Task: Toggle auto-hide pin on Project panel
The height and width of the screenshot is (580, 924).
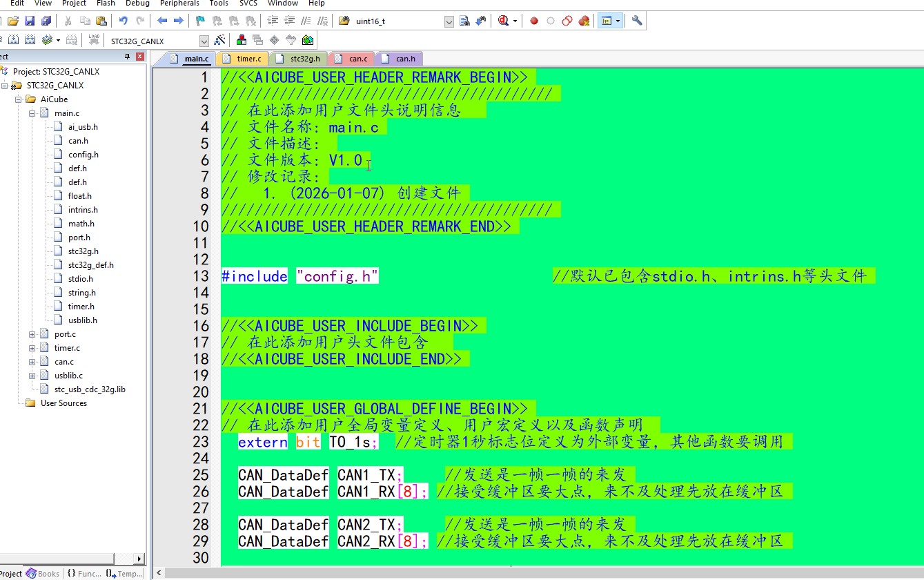Action: (127, 57)
